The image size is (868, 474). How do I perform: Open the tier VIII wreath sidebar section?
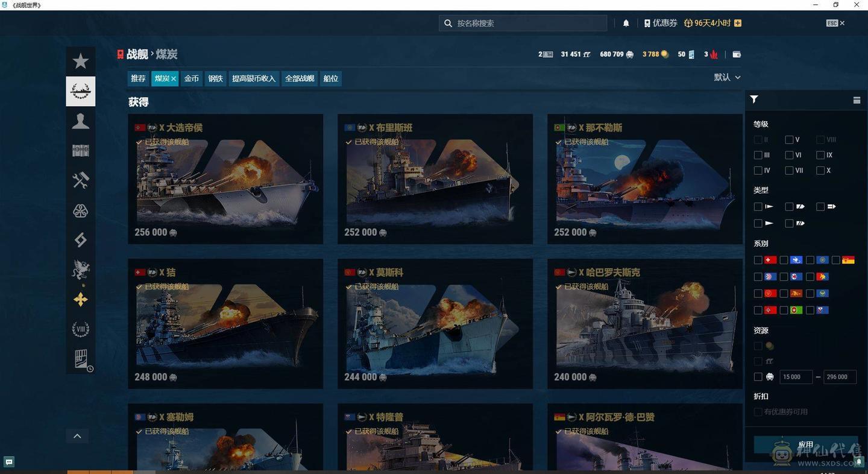pos(80,329)
